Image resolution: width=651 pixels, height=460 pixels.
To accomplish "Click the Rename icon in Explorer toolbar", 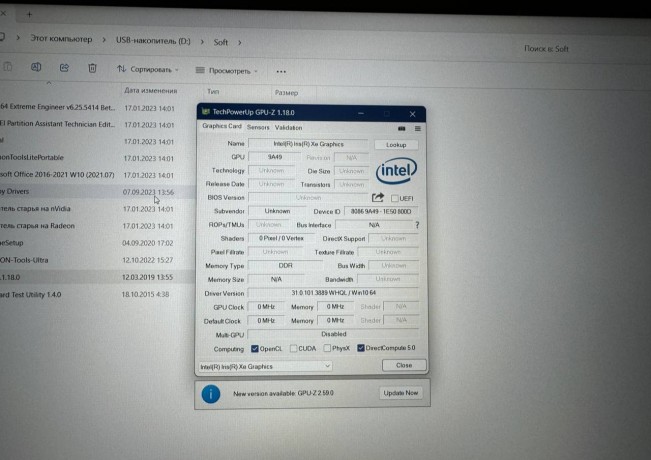I will (36, 68).
